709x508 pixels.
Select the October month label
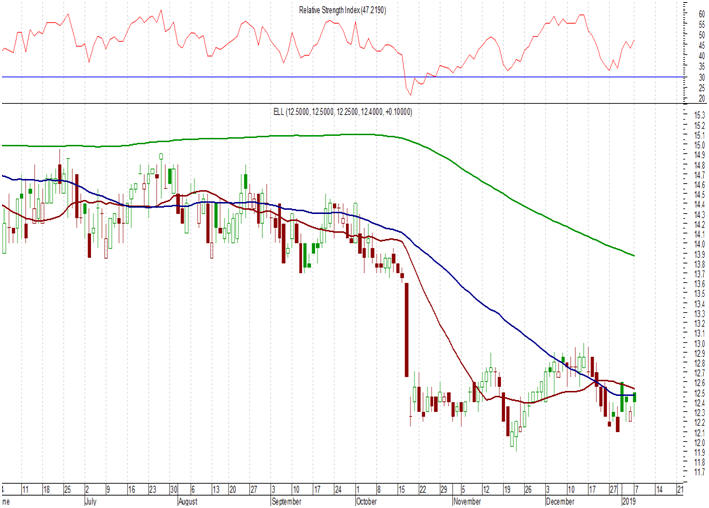click(x=366, y=502)
